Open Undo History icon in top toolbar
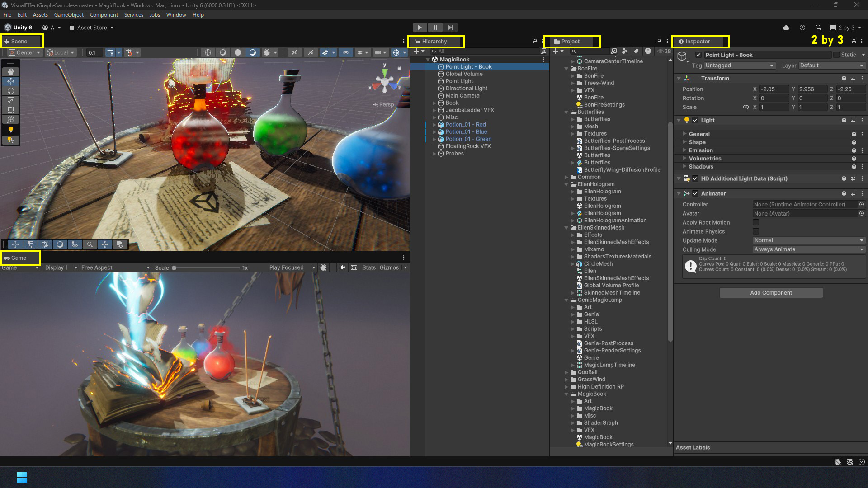The image size is (868, 488). pos(802,28)
